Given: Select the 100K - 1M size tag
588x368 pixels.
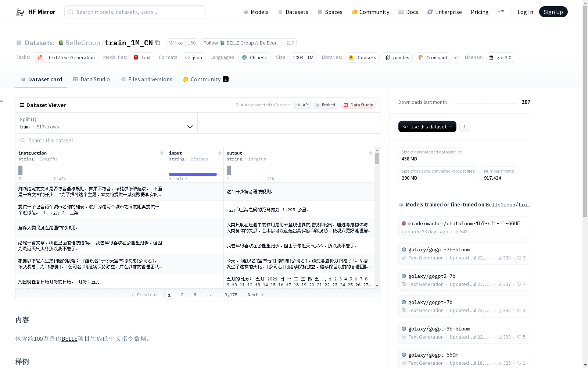Looking at the screenshot, I should point(303,57).
